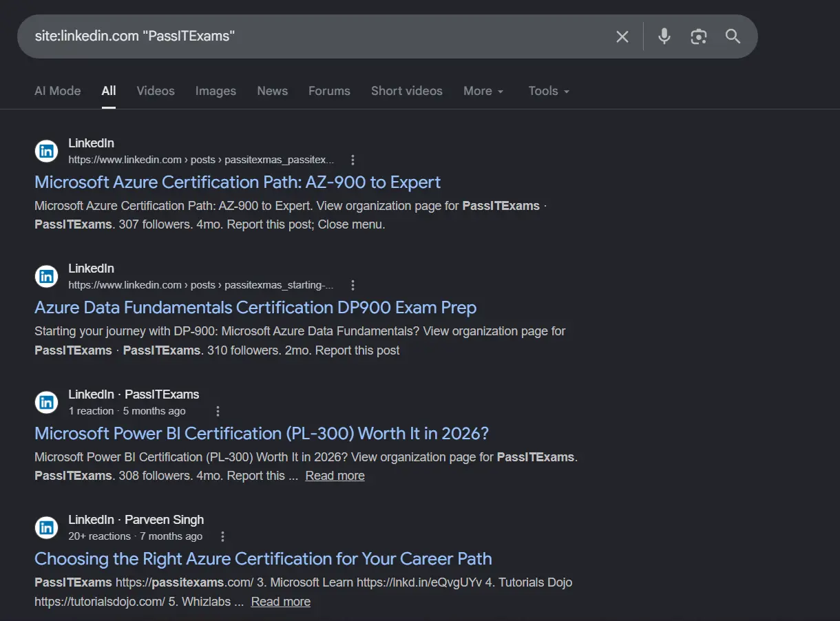Viewport: 840px width, 621px height.
Task: Expand the More dropdown
Action: (x=483, y=91)
